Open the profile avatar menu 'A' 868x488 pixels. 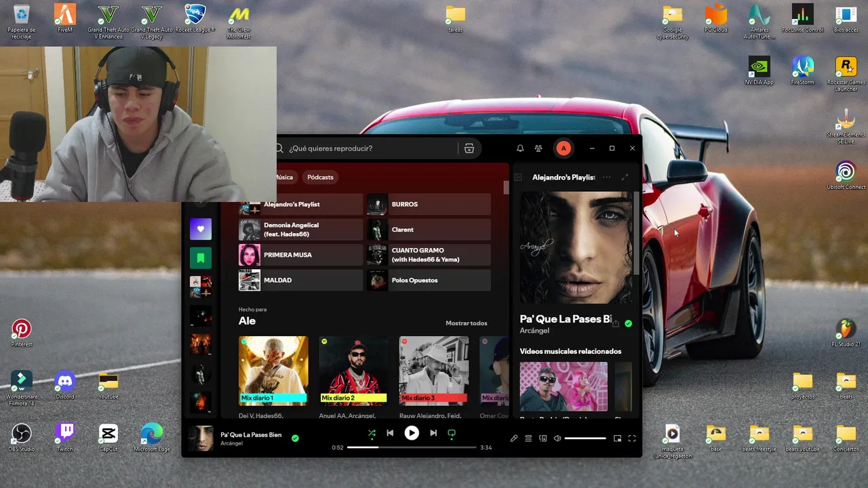[564, 148]
